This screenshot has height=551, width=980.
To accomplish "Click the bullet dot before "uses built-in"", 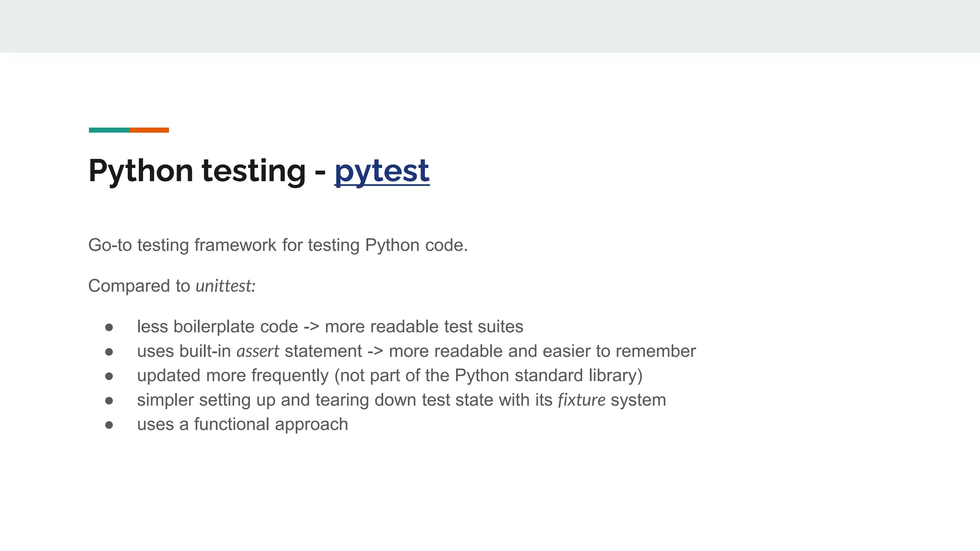I will pos(109,352).
